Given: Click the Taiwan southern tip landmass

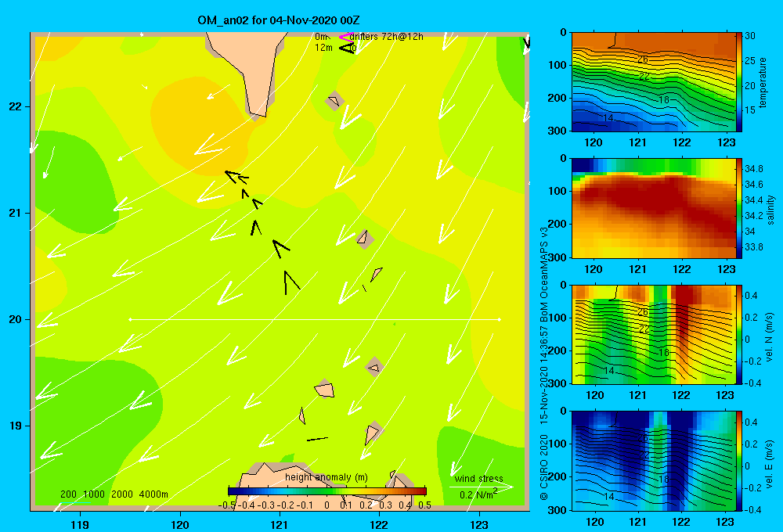Looking at the screenshot, I should tap(251, 70).
